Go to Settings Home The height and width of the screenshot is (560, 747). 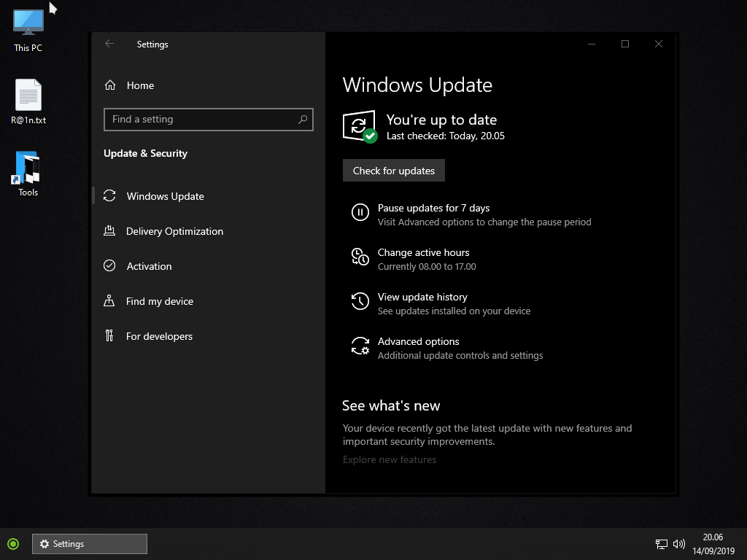click(140, 85)
